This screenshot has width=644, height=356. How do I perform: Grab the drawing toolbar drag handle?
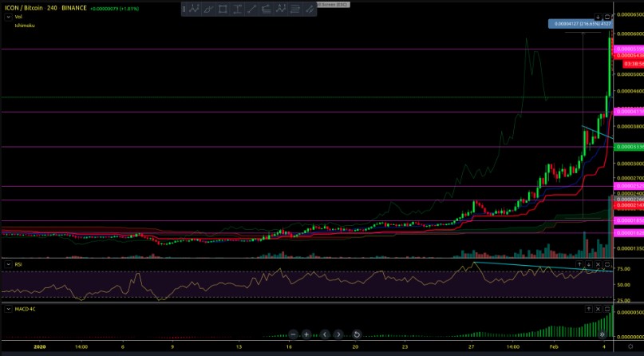(185, 9)
